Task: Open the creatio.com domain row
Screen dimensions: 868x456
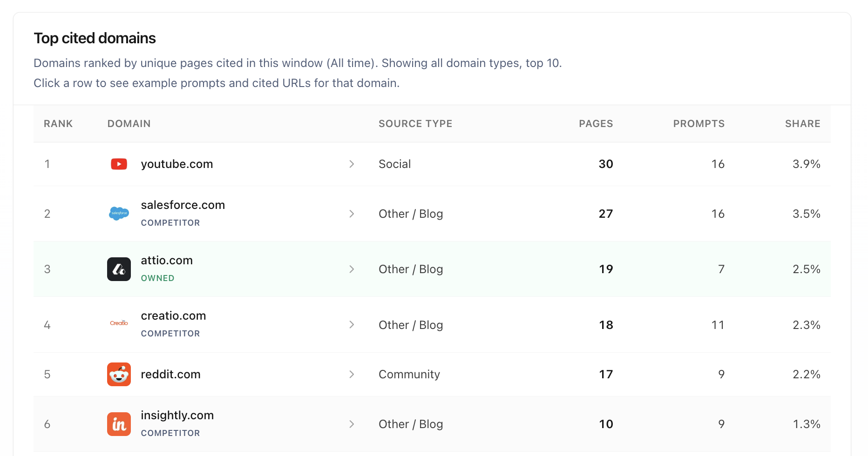Action: (432, 325)
